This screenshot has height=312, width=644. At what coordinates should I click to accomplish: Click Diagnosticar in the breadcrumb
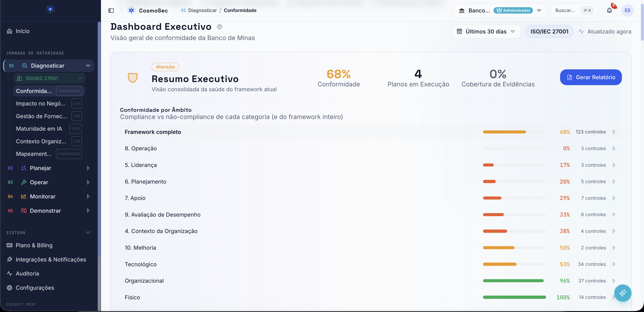coord(202,10)
